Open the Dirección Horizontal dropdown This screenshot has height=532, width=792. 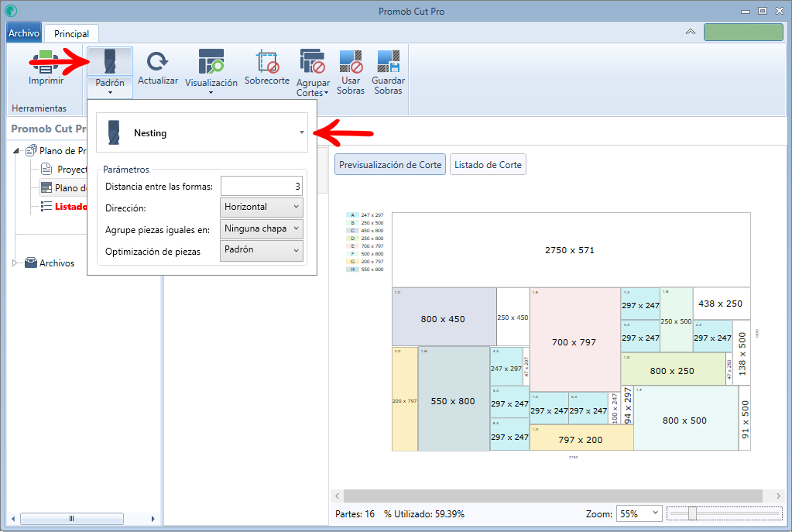261,207
